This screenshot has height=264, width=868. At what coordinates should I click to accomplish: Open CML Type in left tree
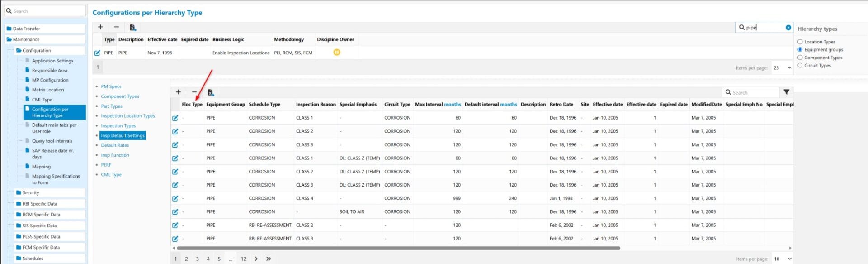point(42,100)
